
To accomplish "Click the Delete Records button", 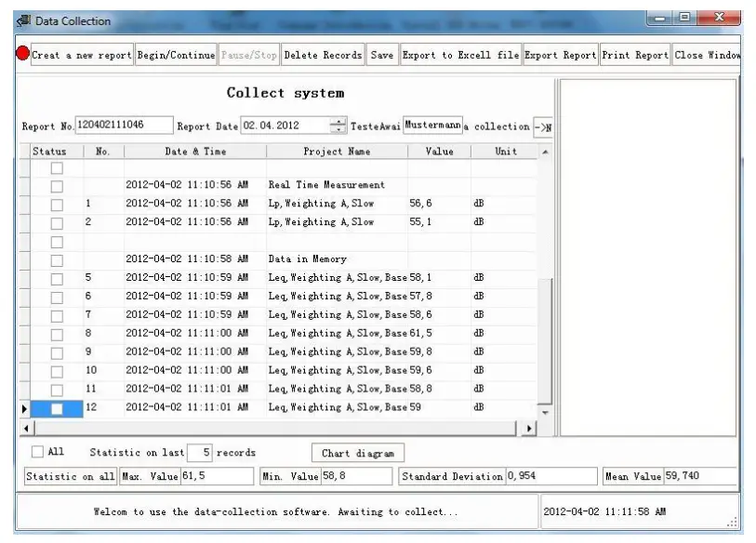I will [x=323, y=55].
